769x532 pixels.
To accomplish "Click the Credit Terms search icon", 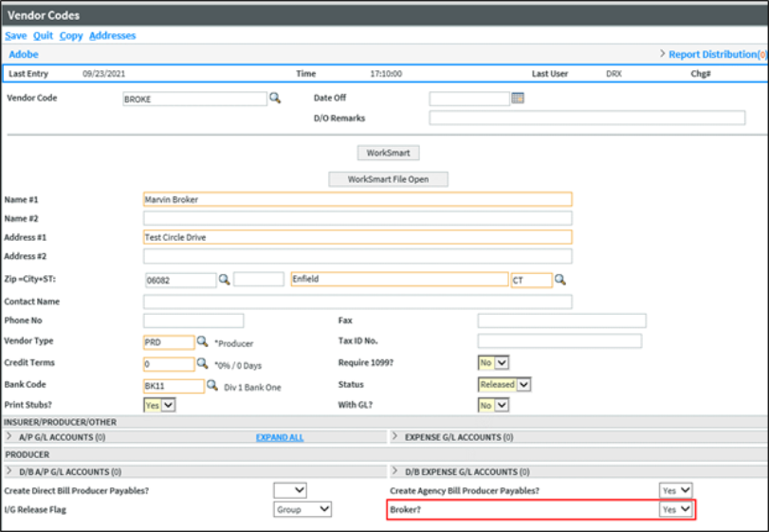I will coord(202,363).
